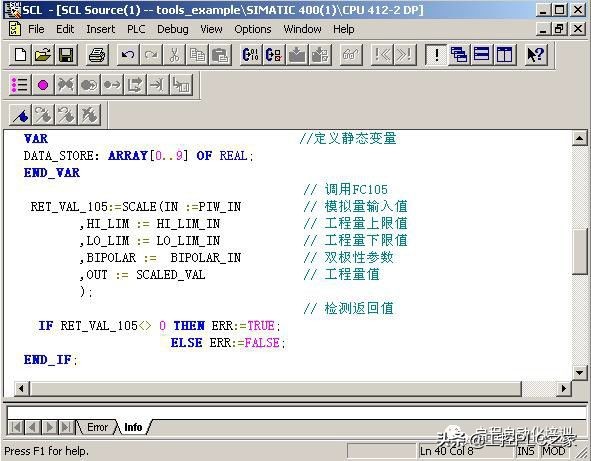The width and height of the screenshot is (591, 461).
Task: Click the editor vertical scroll up arrow
Action: point(579,138)
